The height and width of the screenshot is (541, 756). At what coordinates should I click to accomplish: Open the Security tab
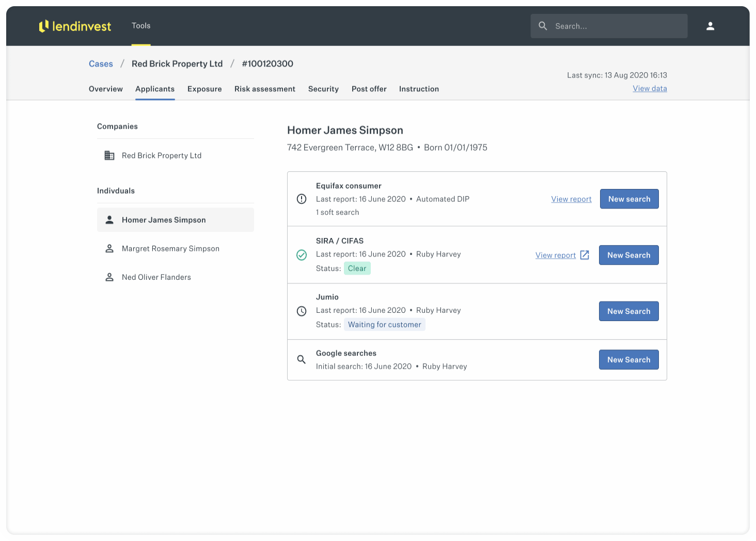[323, 89]
